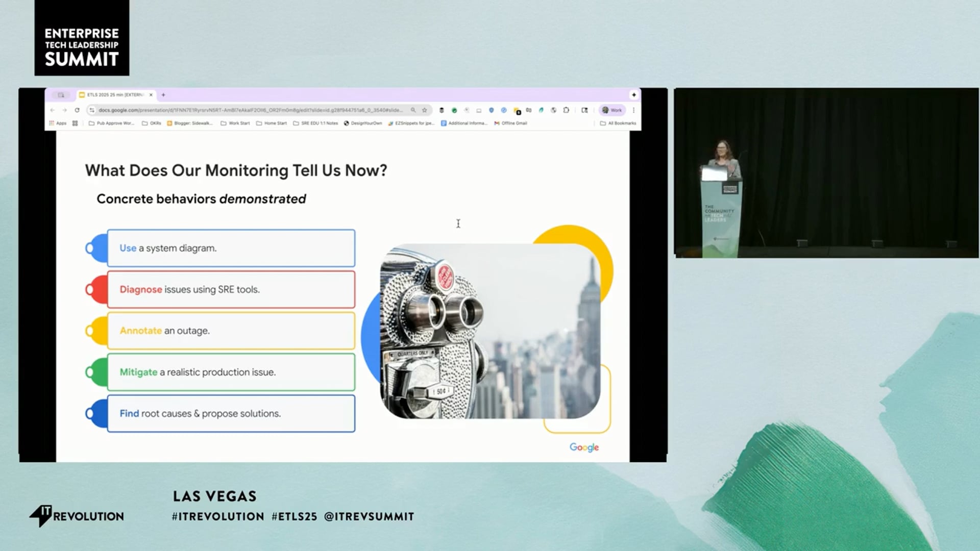Image resolution: width=980 pixels, height=551 pixels.
Task: Click the browser back arrow
Action: pos(53,110)
